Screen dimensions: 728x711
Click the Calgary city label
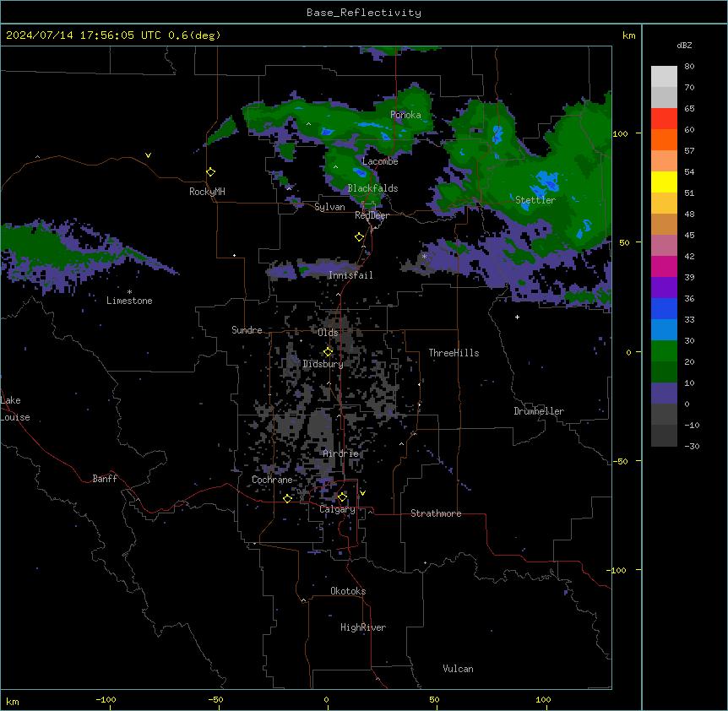point(337,509)
